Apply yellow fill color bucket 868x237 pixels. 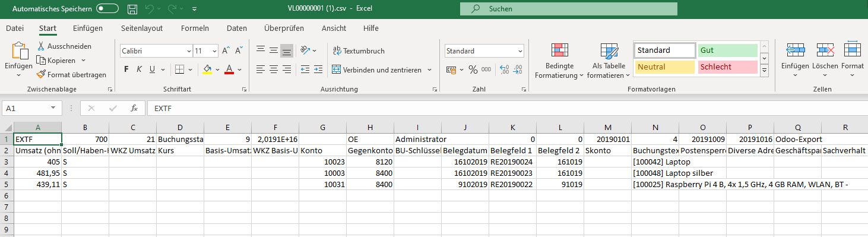click(x=207, y=69)
